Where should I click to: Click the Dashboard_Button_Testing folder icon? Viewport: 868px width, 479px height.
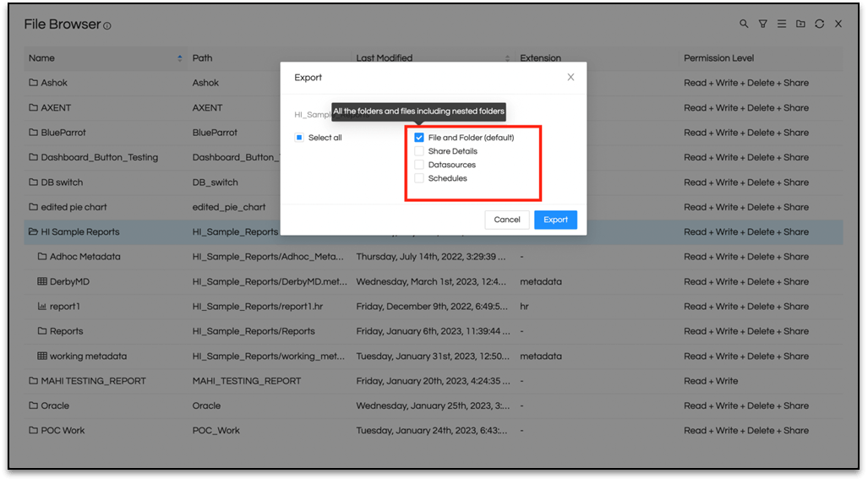33,157
